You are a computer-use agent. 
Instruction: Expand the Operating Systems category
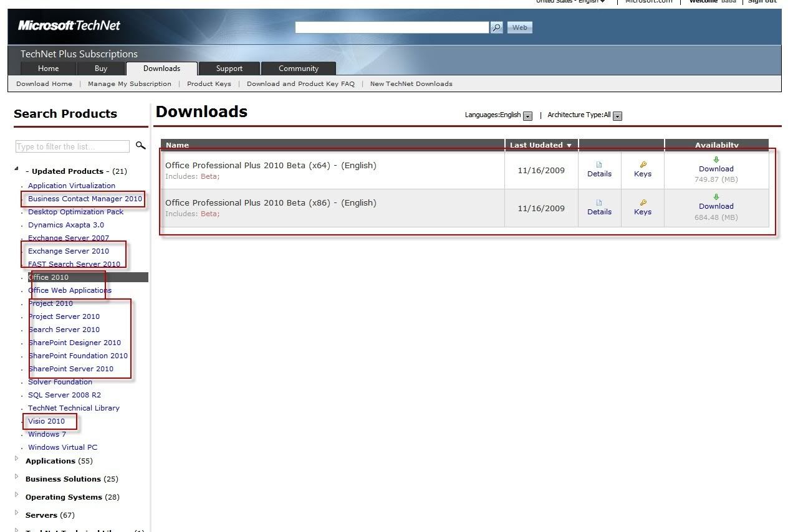pyautogui.click(x=17, y=495)
